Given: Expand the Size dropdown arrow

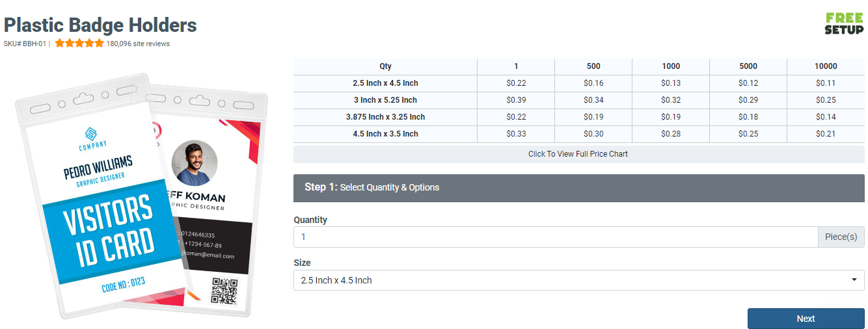Looking at the screenshot, I should [854, 280].
